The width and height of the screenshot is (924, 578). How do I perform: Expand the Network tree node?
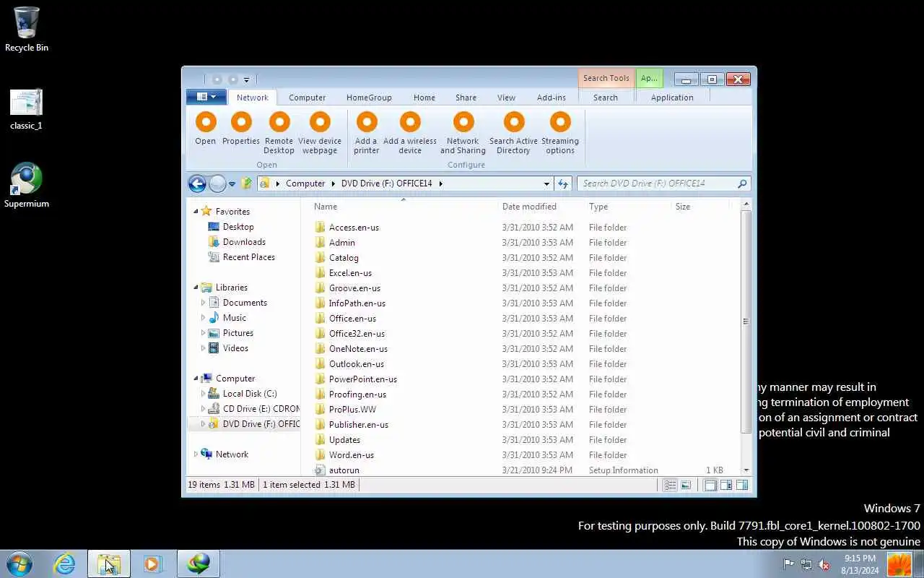click(x=196, y=454)
